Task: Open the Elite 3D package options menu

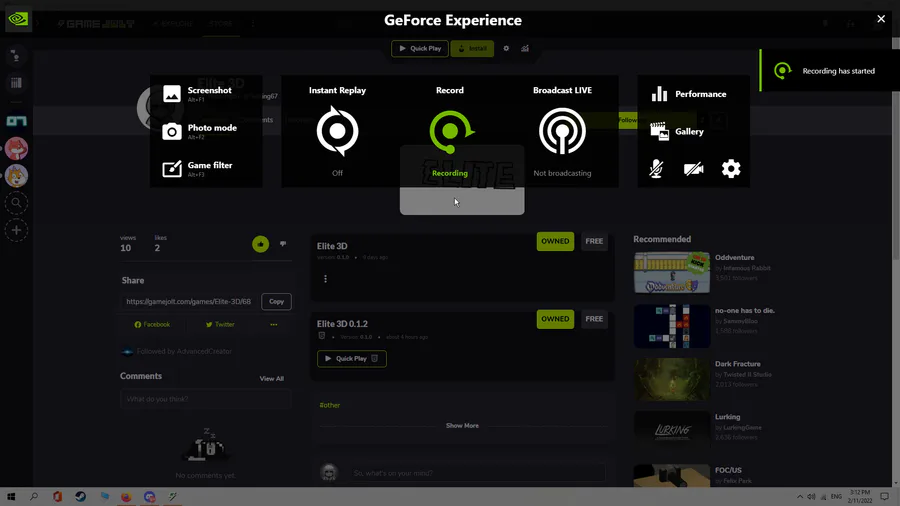Action: [x=325, y=279]
